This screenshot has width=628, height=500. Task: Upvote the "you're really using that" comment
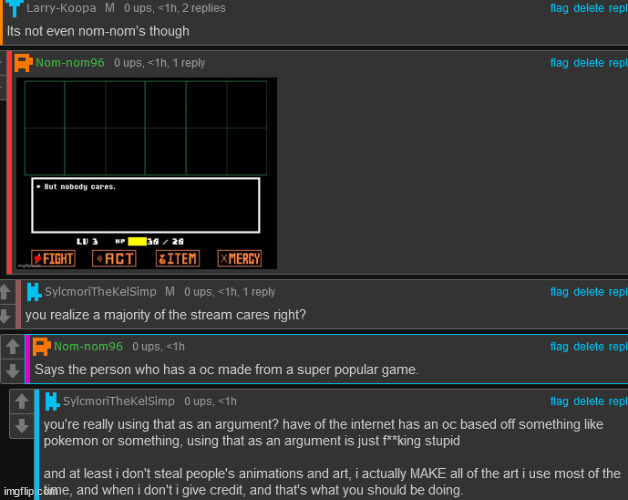click(20, 402)
